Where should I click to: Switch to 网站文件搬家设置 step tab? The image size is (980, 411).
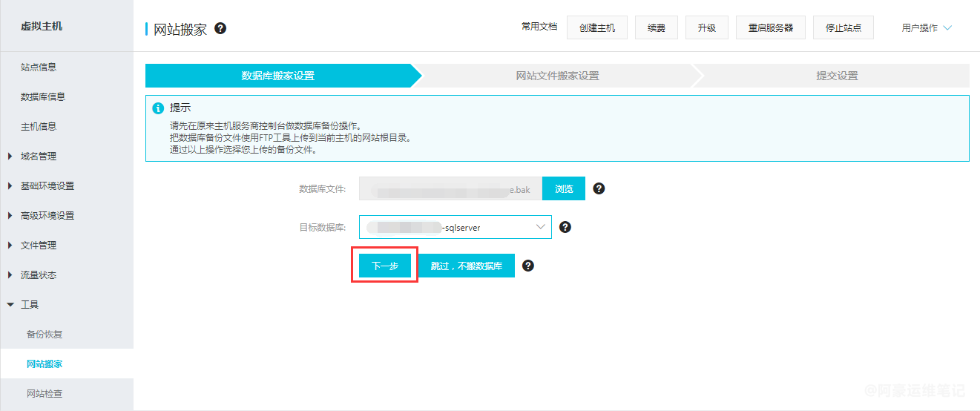click(557, 76)
